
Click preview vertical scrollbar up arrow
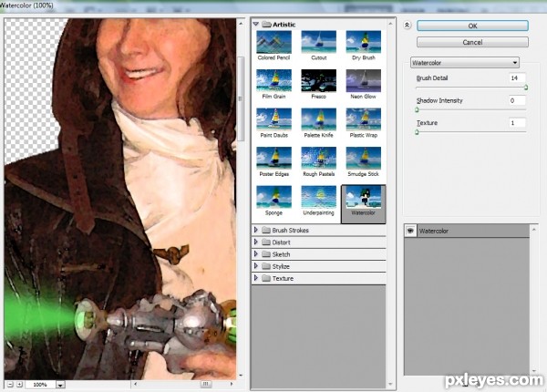[x=241, y=24]
